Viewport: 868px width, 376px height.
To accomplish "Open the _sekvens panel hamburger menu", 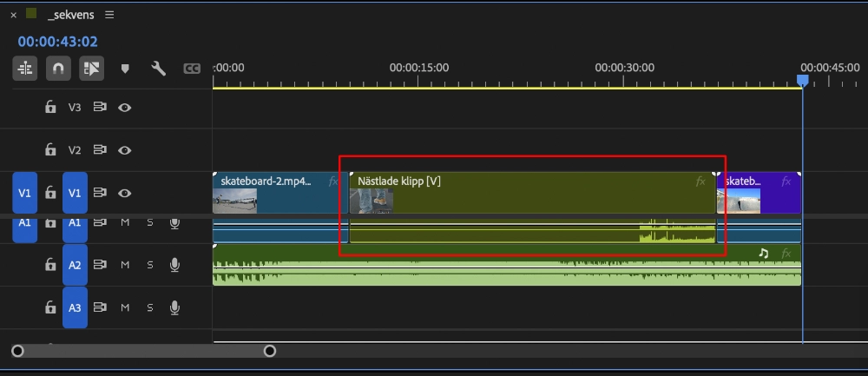I will (109, 15).
